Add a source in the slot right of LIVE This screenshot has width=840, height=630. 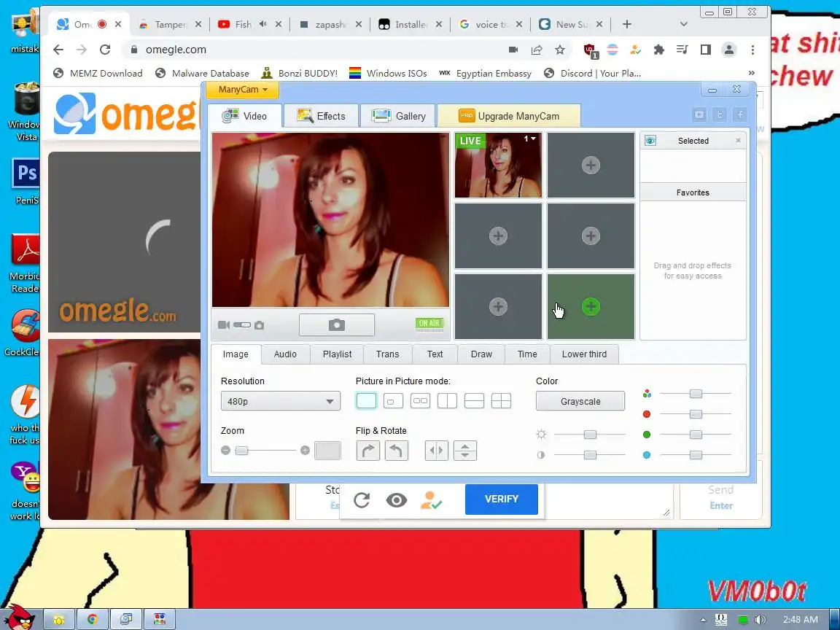click(591, 165)
